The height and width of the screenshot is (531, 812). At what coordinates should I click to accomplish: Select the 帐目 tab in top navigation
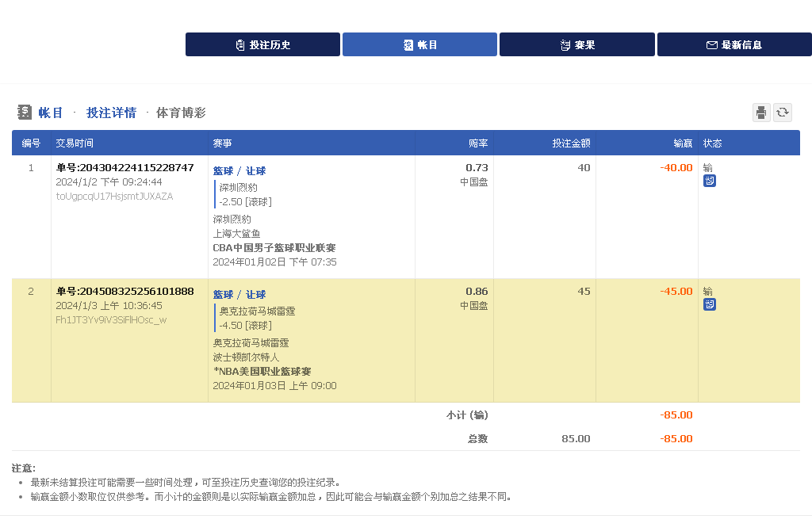click(419, 44)
